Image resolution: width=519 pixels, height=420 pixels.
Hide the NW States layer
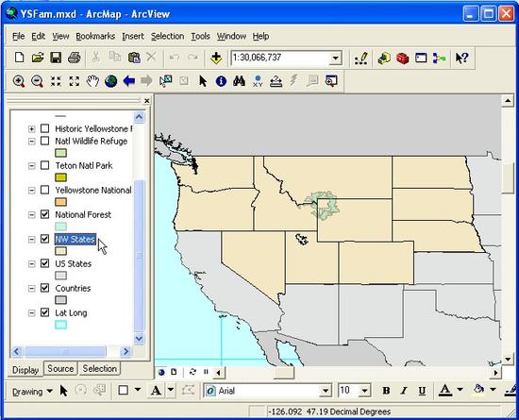point(44,239)
